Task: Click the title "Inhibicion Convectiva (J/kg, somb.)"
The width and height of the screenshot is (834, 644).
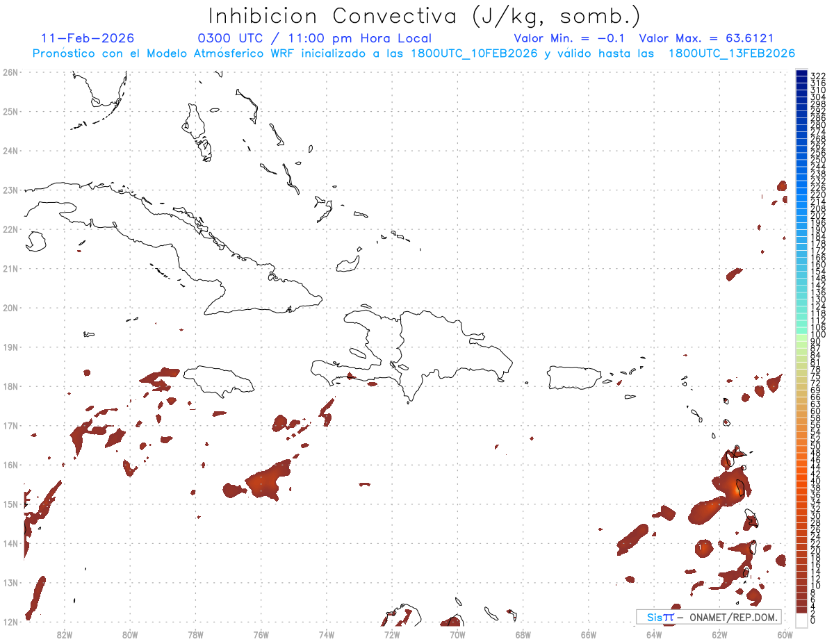Action: click(x=424, y=16)
